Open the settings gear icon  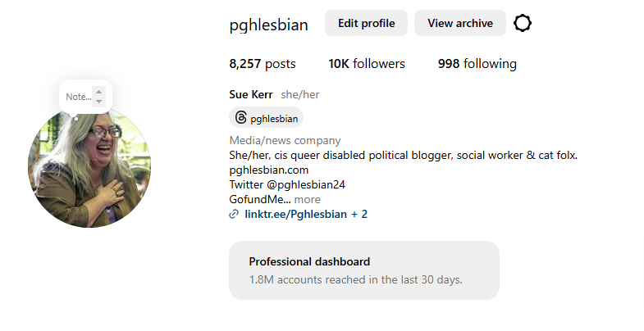pos(523,23)
